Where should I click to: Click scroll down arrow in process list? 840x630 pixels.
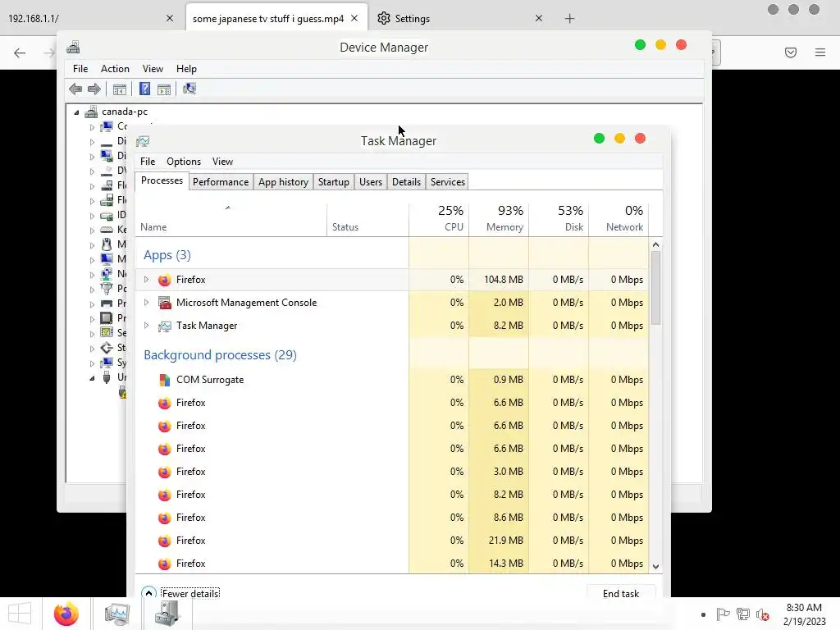655,566
